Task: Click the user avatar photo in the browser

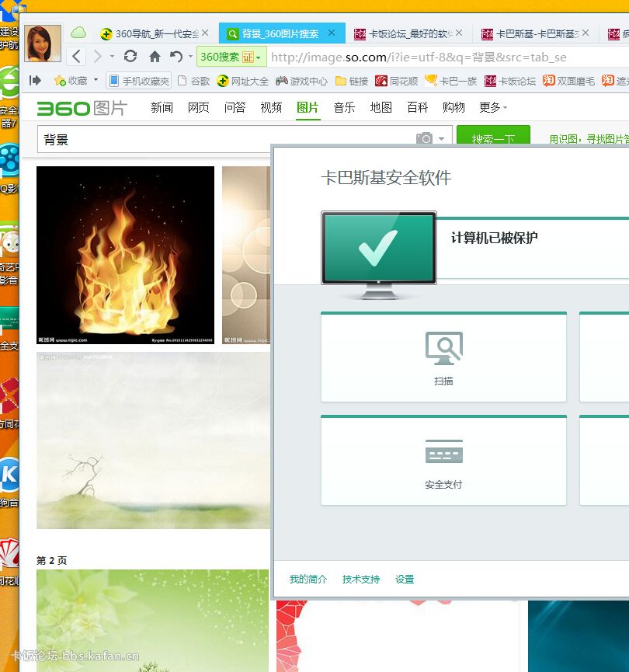Action: click(x=43, y=44)
